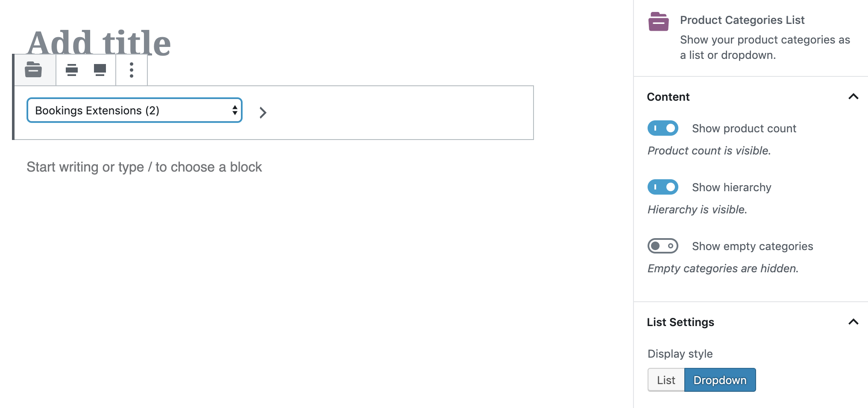Select the List display style
The width and height of the screenshot is (868, 408).
(x=666, y=380)
